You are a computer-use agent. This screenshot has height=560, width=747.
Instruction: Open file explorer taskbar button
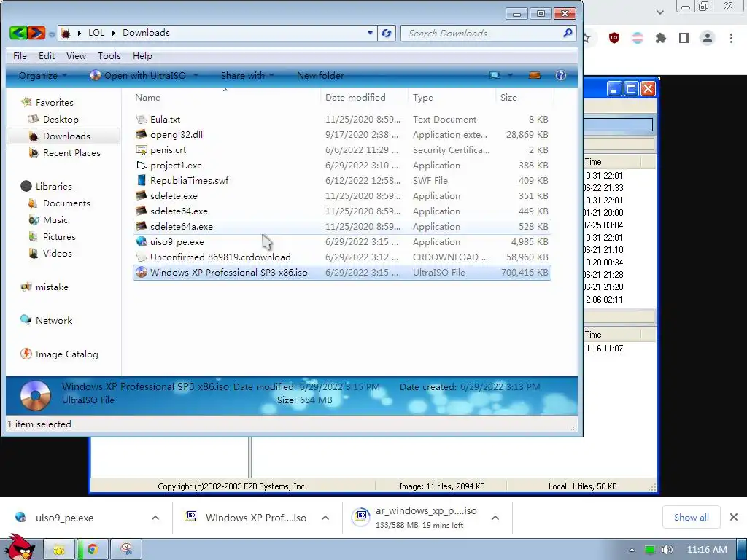[59, 550]
